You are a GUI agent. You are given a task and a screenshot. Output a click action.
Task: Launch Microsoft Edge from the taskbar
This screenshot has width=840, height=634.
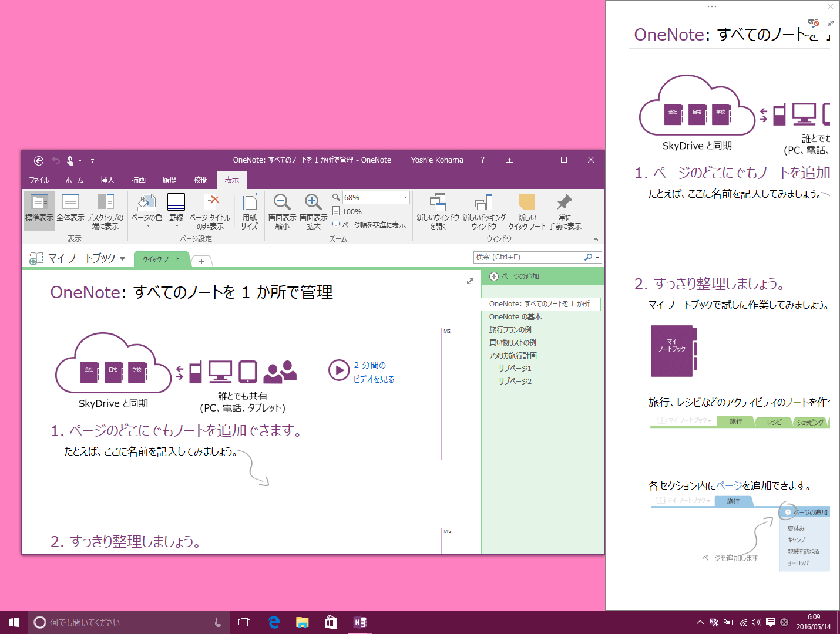click(274, 622)
